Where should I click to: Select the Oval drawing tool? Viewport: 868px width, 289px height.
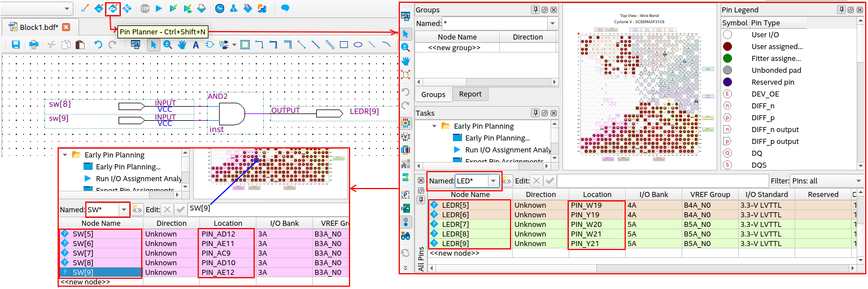(x=358, y=45)
